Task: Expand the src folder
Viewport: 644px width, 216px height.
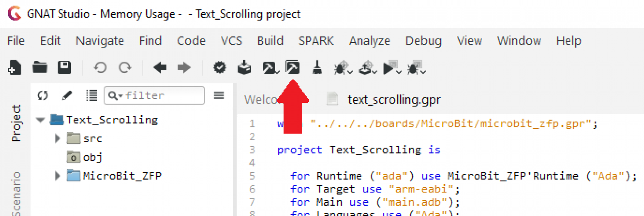Action: 57,138
